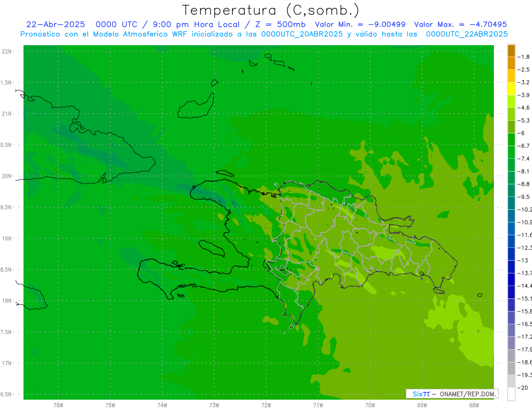Click the SisTT ONAMET/REP.DOM. logo box
The height and width of the screenshot is (411, 532).
452,394
